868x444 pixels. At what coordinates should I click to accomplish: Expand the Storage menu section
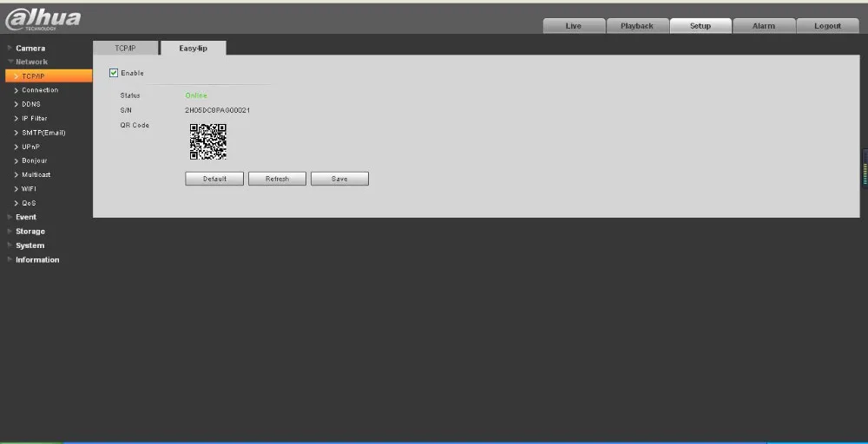(x=30, y=232)
